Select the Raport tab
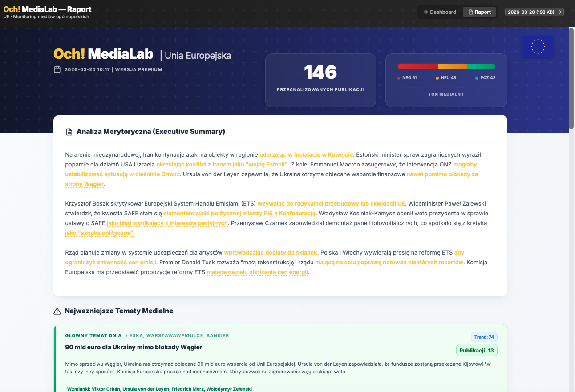 479,12
